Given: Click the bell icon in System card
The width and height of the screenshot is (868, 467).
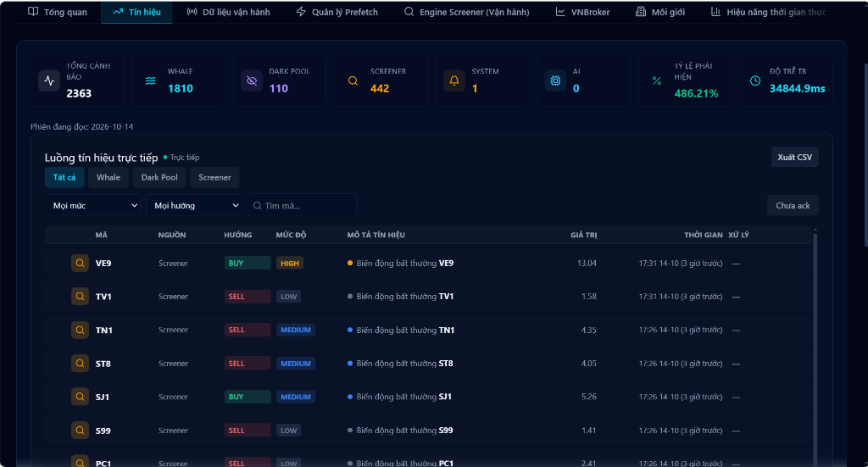Looking at the screenshot, I should [454, 81].
